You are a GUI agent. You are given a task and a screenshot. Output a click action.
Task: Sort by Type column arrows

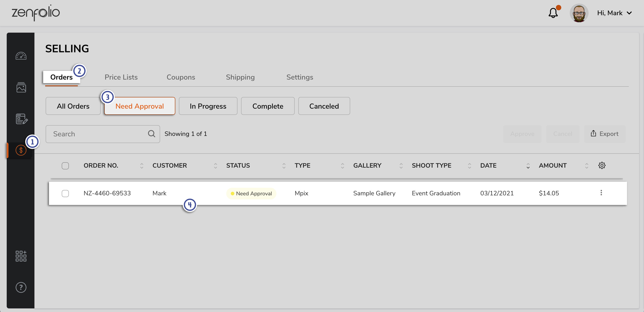(x=342, y=166)
